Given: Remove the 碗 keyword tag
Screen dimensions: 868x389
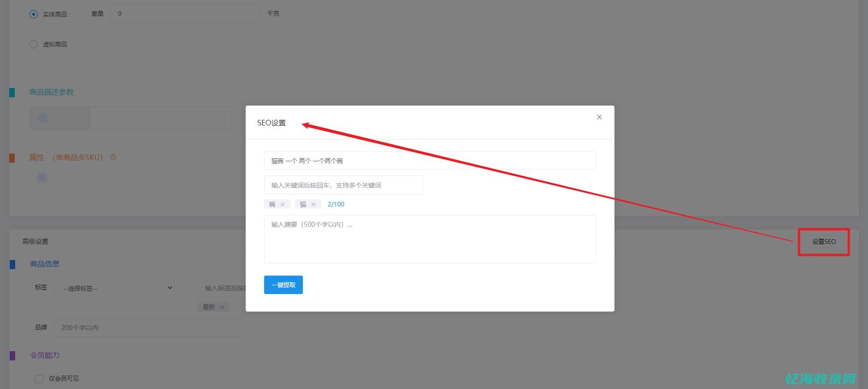Looking at the screenshot, I should [283, 204].
